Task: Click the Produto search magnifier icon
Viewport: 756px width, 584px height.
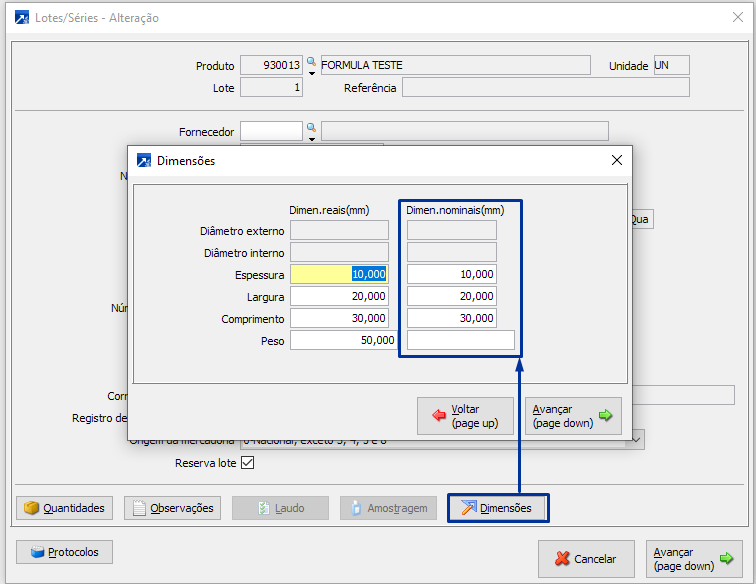Action: pyautogui.click(x=311, y=61)
